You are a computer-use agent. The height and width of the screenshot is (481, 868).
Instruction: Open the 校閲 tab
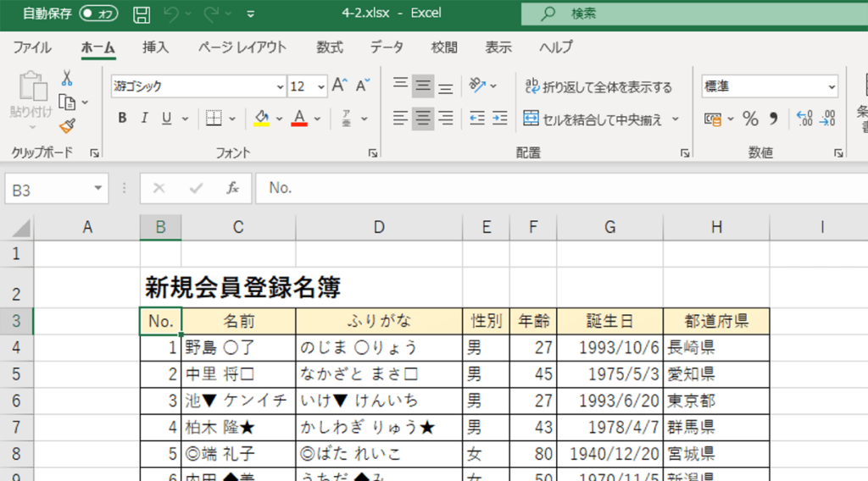click(444, 47)
